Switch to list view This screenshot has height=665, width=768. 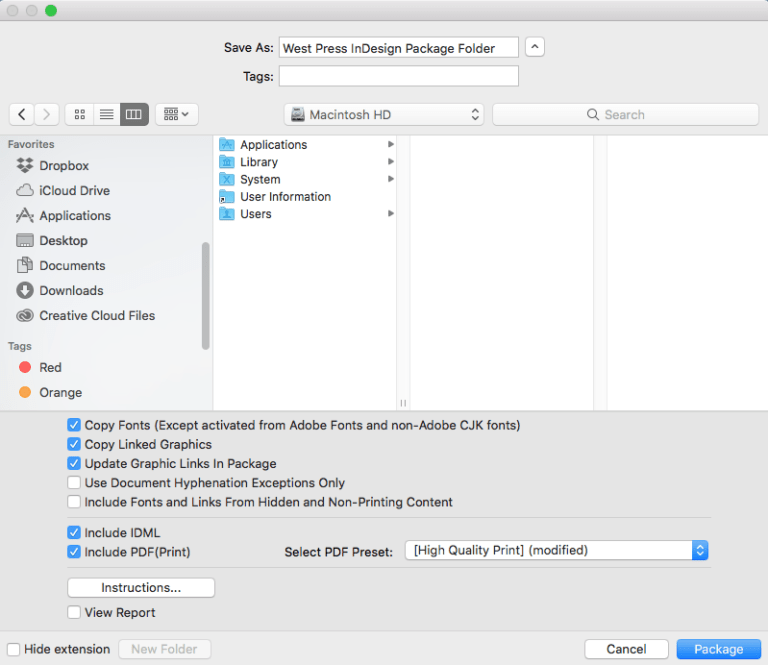click(x=106, y=115)
